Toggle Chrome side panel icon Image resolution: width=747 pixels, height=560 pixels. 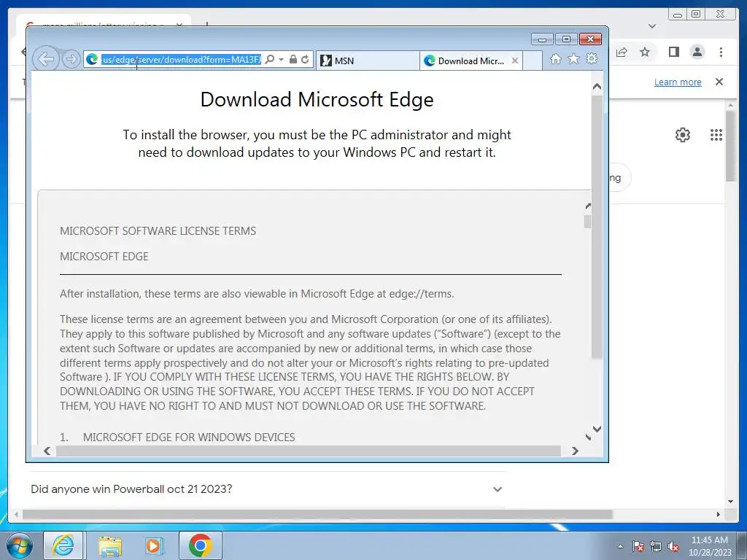coord(673,52)
